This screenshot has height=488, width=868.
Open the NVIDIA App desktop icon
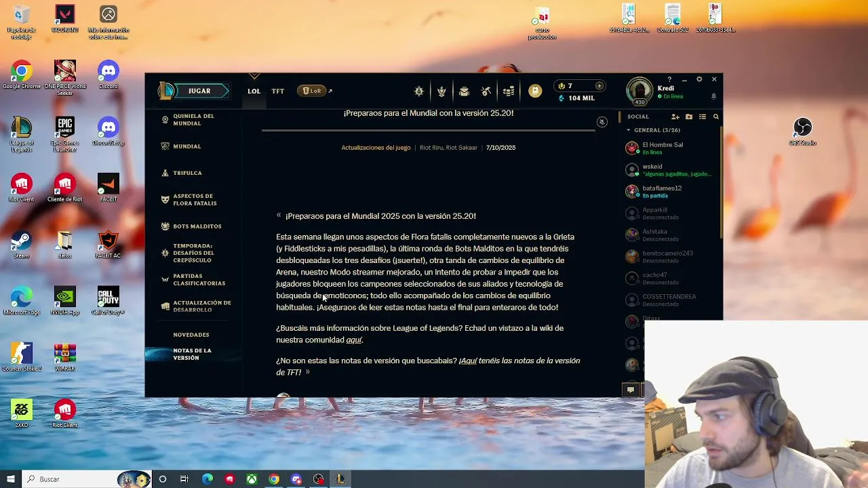(x=65, y=302)
